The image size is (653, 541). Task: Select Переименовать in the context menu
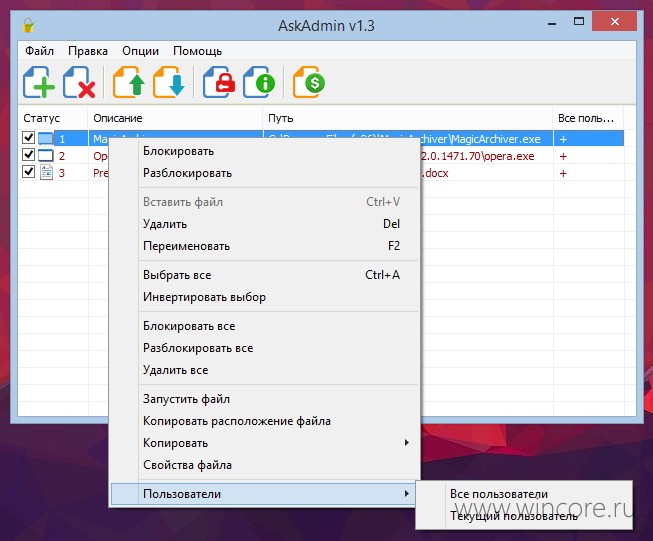[x=265, y=246]
